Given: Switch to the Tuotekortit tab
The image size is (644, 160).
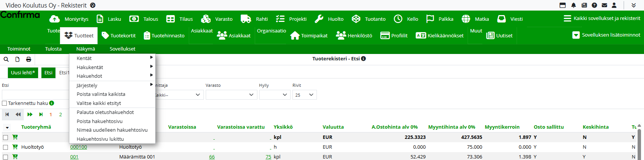Looking at the screenshot, I should (x=119, y=35).
